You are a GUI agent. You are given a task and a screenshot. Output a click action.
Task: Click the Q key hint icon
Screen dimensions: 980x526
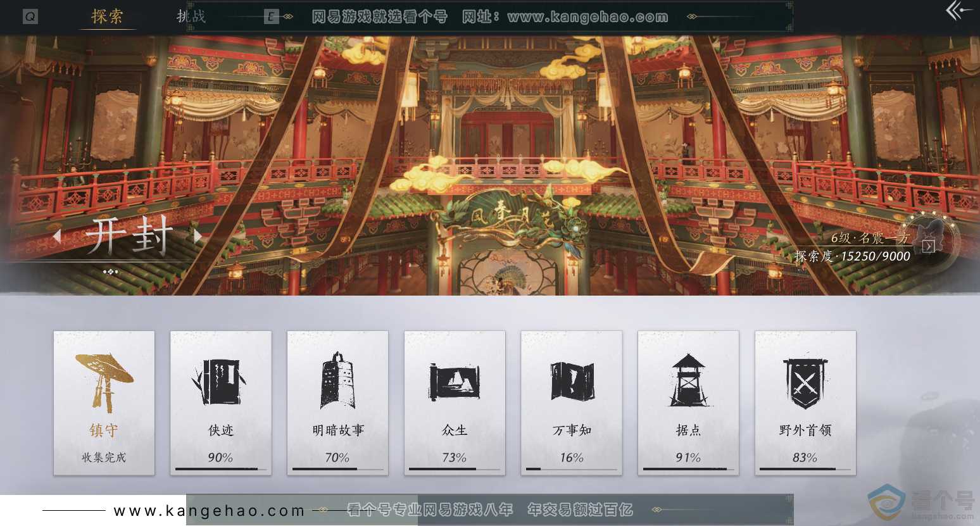30,16
